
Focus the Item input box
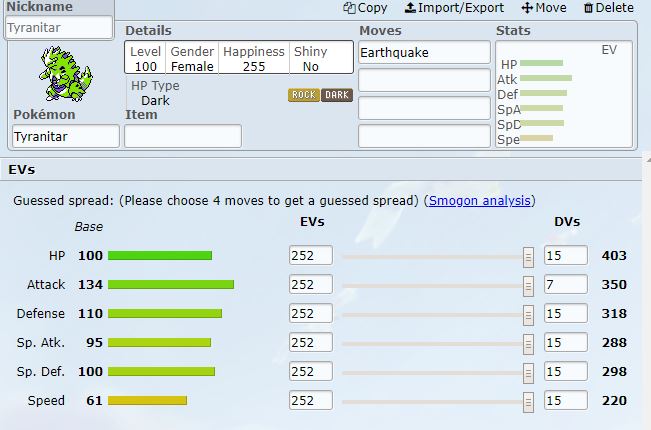click(x=183, y=136)
